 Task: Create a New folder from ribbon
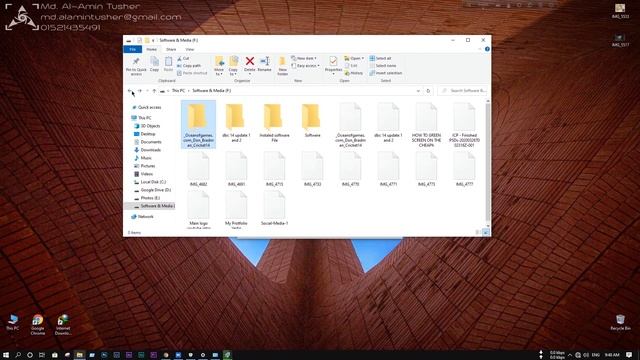coord(282,66)
